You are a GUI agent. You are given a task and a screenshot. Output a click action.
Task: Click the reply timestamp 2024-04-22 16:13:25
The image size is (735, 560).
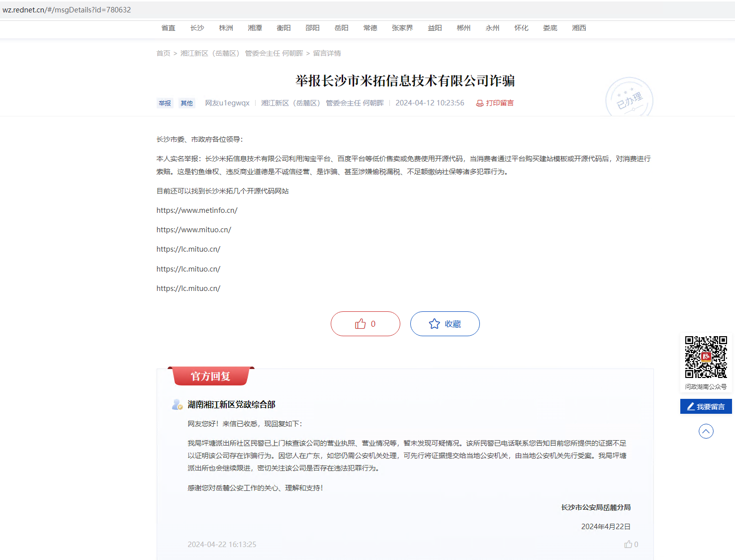pos(222,545)
